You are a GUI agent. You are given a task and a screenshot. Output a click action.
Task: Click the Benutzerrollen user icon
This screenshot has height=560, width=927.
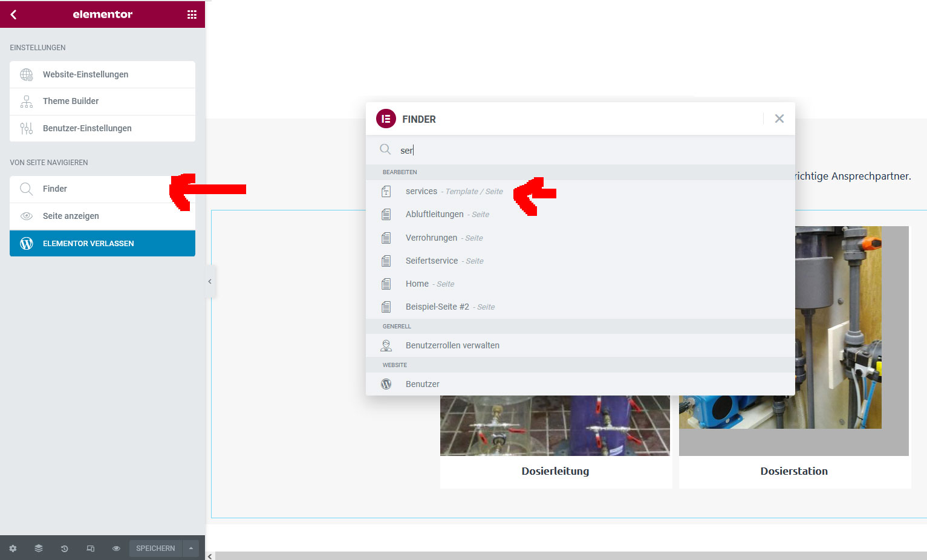pos(386,345)
